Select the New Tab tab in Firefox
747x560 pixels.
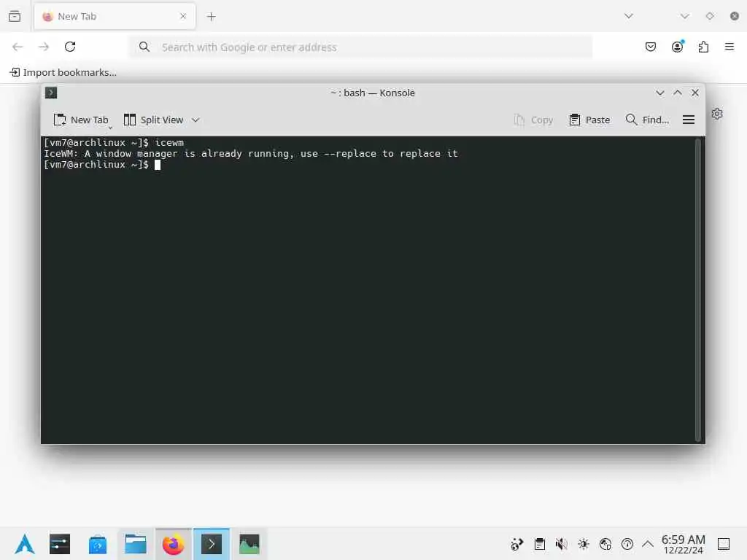click(x=115, y=17)
